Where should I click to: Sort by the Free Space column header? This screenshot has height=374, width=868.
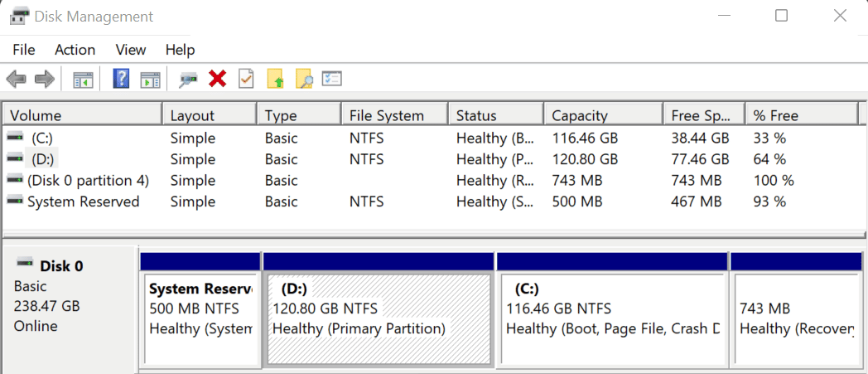(704, 115)
